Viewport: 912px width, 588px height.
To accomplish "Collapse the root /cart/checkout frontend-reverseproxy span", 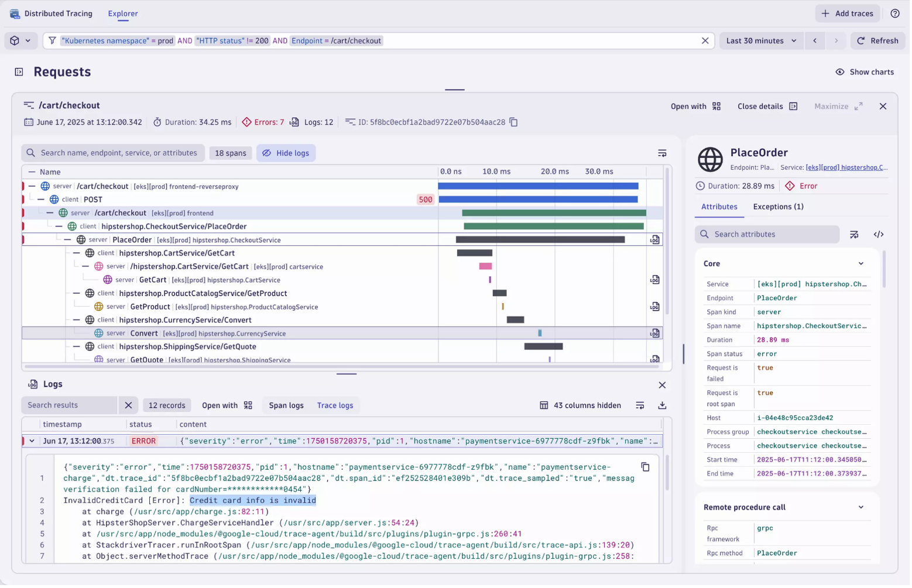I will [x=32, y=187].
